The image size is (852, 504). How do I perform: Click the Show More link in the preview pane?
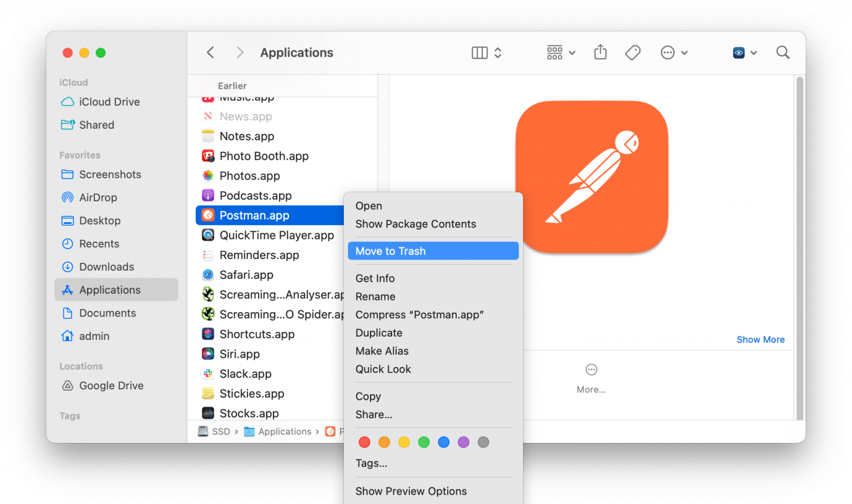click(x=760, y=339)
